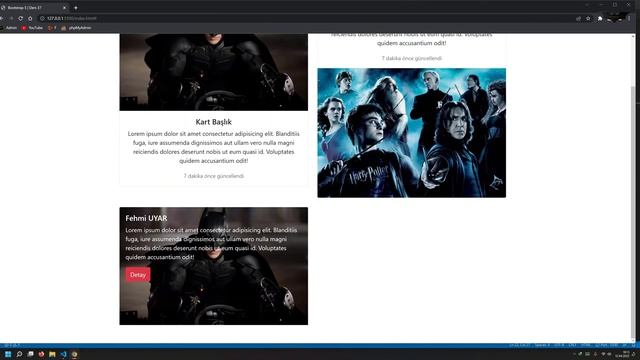Open the Admin bookmark
640x360 pixels.
click(8, 28)
